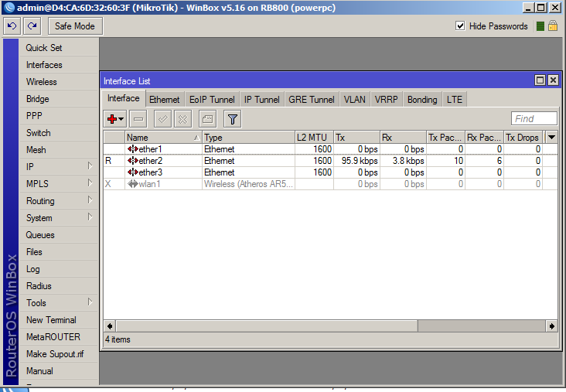
Task: Open the MetaROUTER menu item
Action: [x=59, y=336]
